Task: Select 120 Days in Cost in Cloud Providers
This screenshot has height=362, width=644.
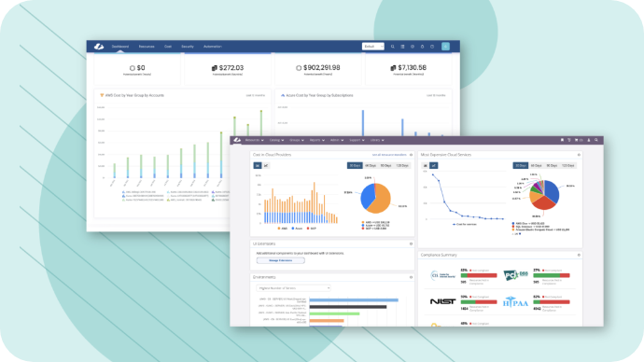Action: pyautogui.click(x=402, y=165)
